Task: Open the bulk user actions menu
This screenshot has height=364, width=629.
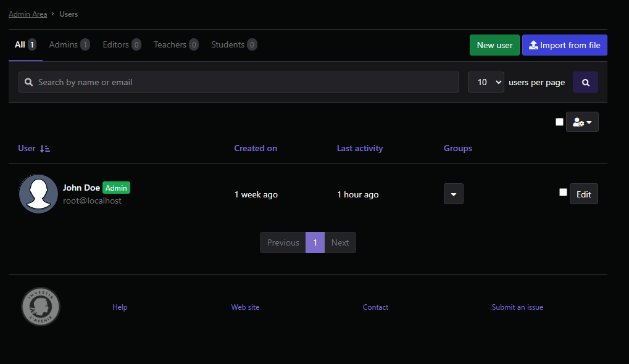Action: point(581,122)
